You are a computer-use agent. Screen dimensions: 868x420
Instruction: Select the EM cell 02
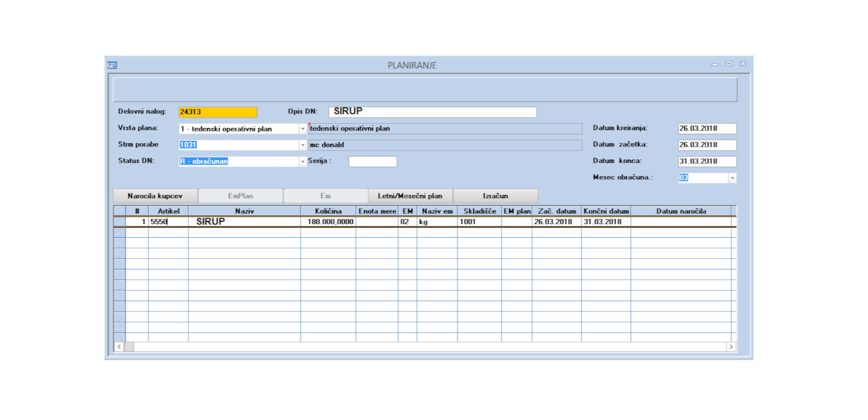click(x=407, y=222)
